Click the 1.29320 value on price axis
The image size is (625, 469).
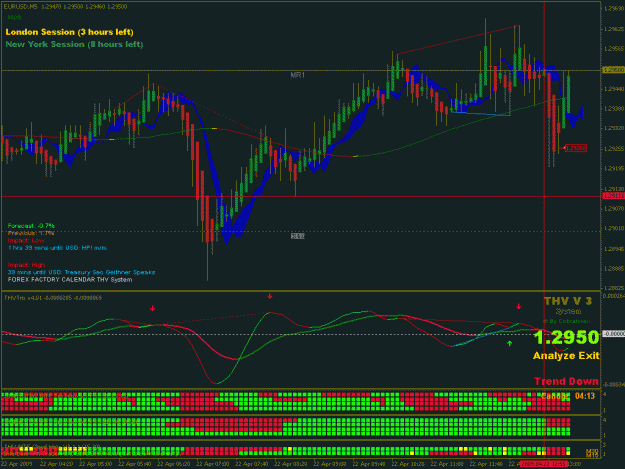[613, 128]
